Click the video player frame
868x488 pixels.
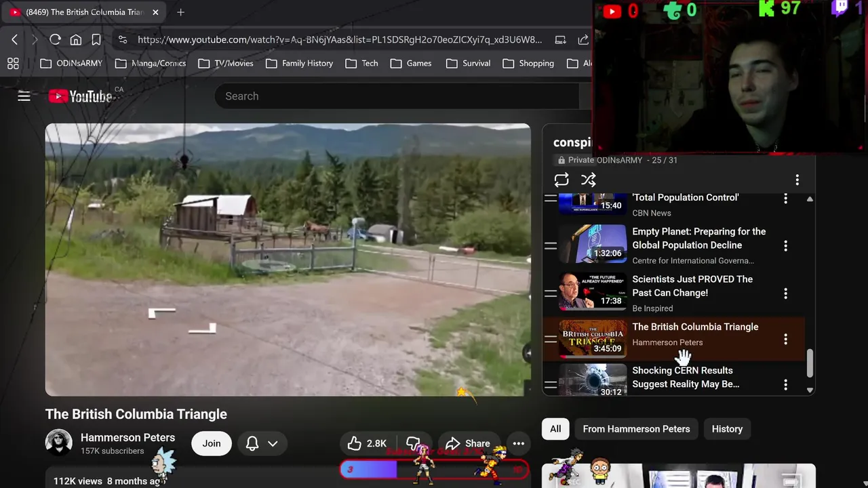coord(288,260)
